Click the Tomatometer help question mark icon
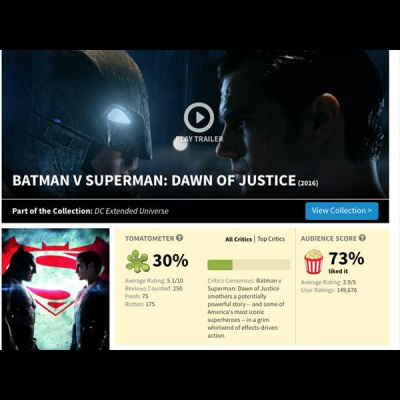Image resolution: width=400 pixels, height=400 pixels. tap(180, 238)
